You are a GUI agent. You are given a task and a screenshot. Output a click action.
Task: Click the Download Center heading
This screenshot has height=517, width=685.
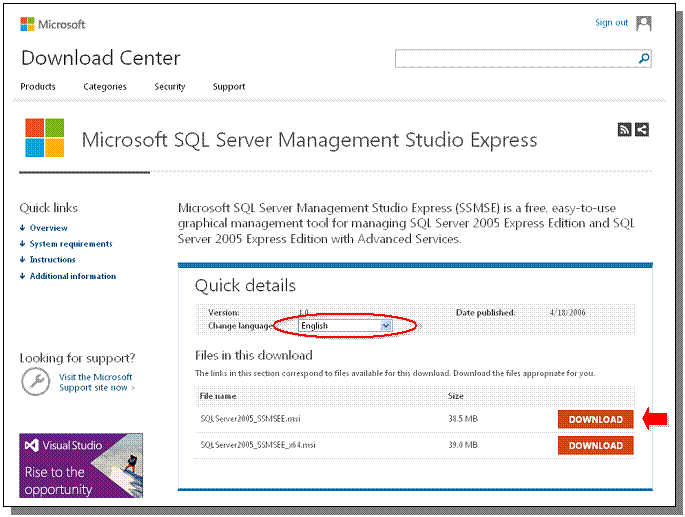101,58
